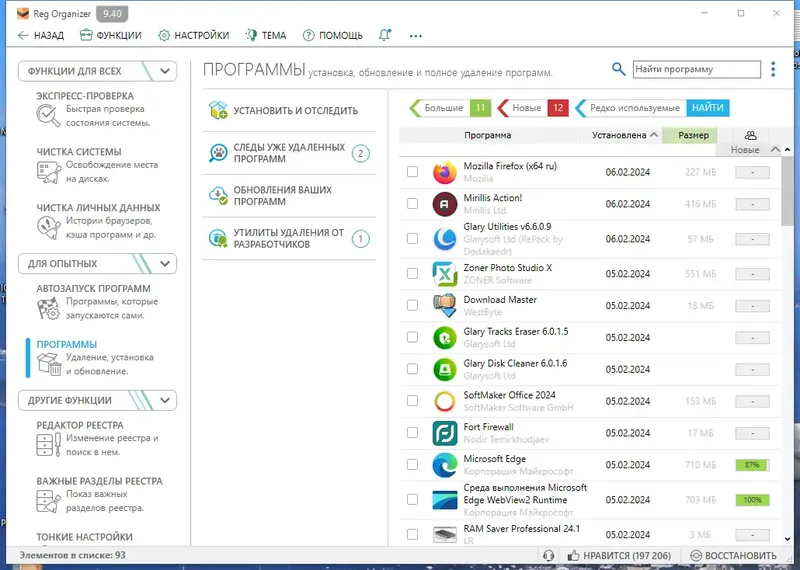The height and width of the screenshot is (570, 800).
Task: Click the Mozilla Firefox program icon
Action: 444,172
